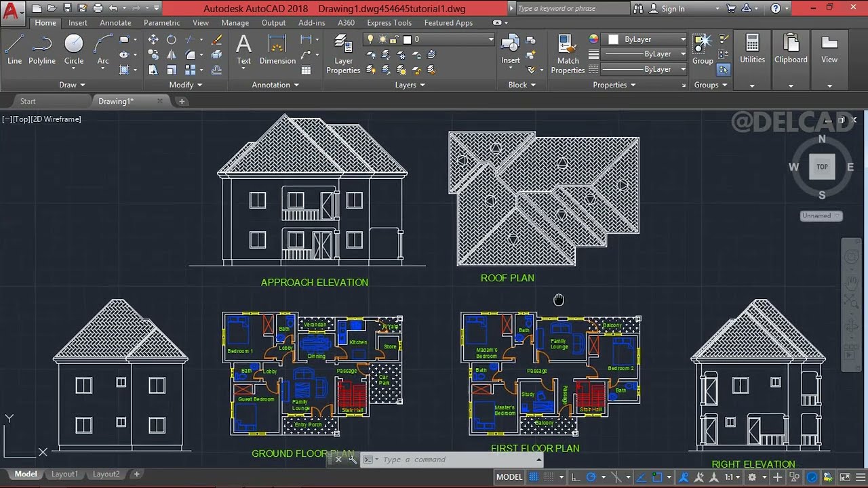868x488 pixels.
Task: Click the MODEL button in status bar
Action: coord(509,476)
